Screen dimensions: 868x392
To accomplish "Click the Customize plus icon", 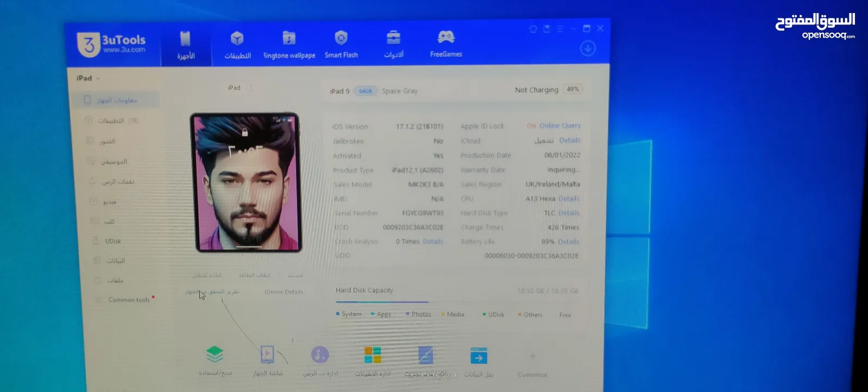I will tap(532, 356).
